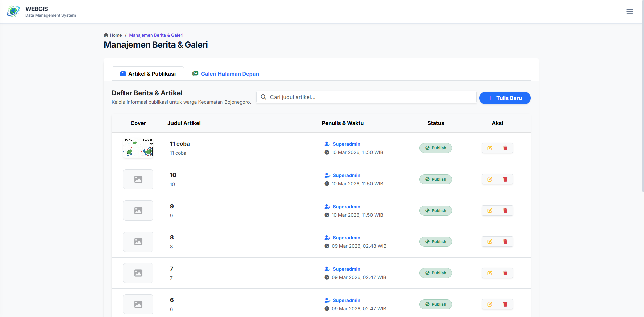Screen dimensions: 644x317
Task: Delete the '11 coba' article
Action: coord(505,148)
